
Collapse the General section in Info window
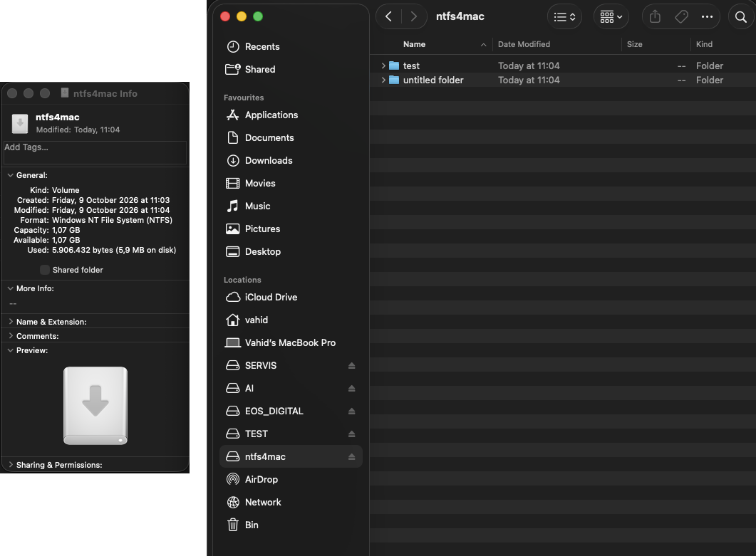pyautogui.click(x=10, y=175)
